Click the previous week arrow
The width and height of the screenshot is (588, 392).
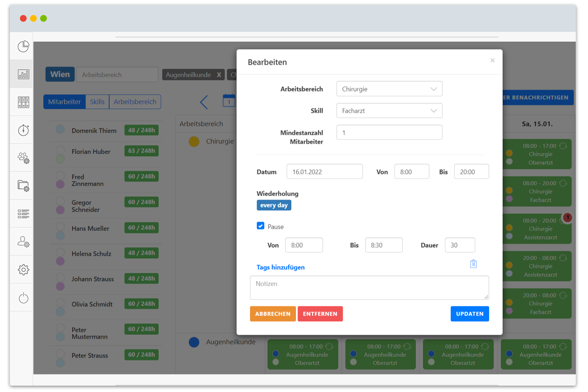click(204, 102)
